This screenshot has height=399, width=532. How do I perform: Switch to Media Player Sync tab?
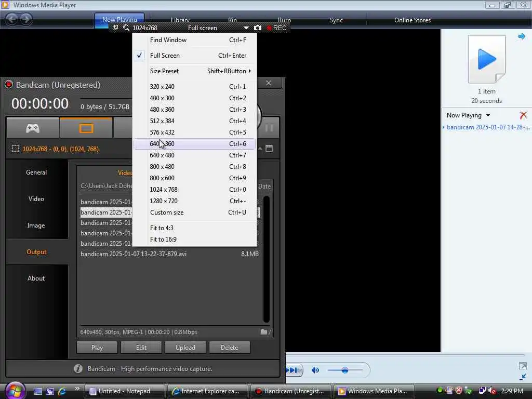pos(336,20)
